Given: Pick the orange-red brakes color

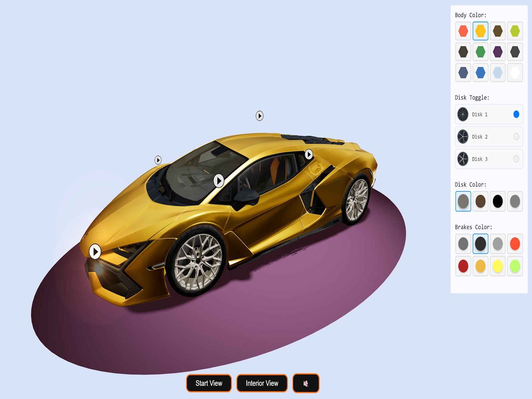Looking at the screenshot, I should point(515,244).
